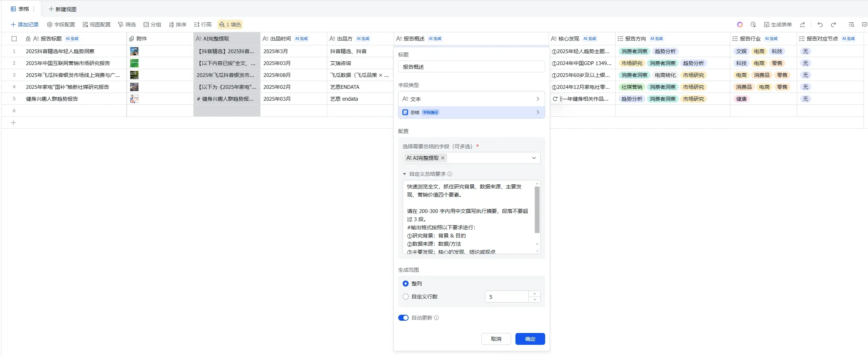
Task: Open the 排序 sort options
Action: point(177,24)
